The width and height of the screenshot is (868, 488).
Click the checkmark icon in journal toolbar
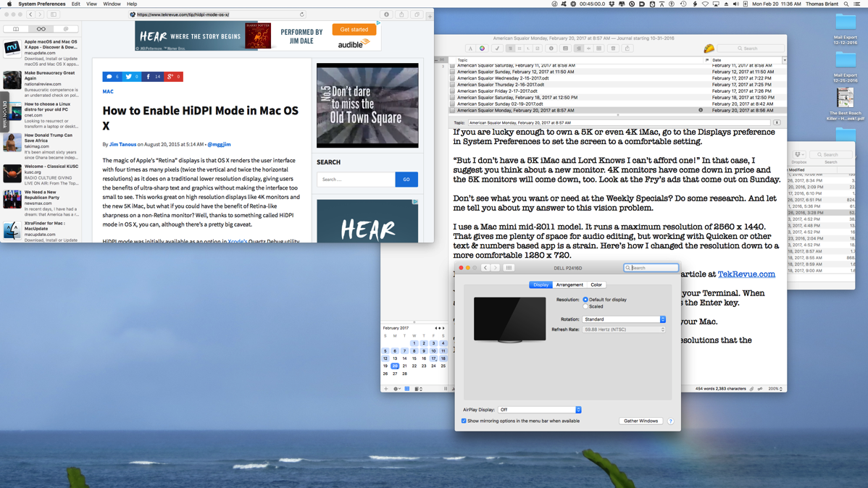pyautogui.click(x=497, y=49)
